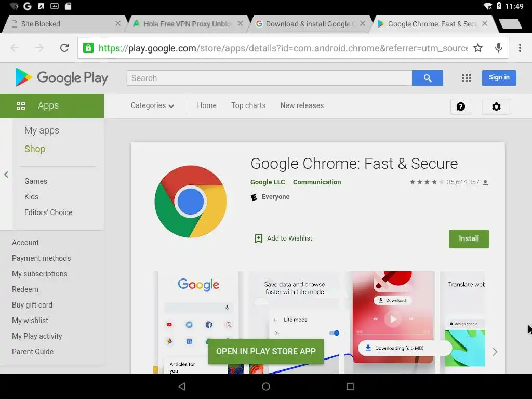Click the Add to Wishlist bookmark icon
Viewport: 532px width, 399px height.
(x=259, y=238)
